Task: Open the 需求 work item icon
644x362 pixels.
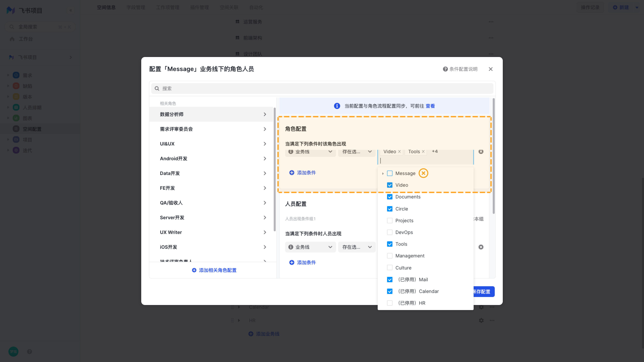Action: click(16, 75)
